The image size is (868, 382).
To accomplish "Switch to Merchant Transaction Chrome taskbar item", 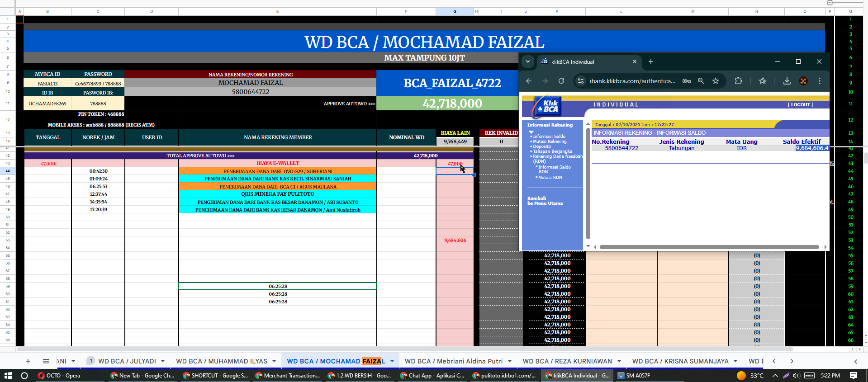I will (288, 376).
